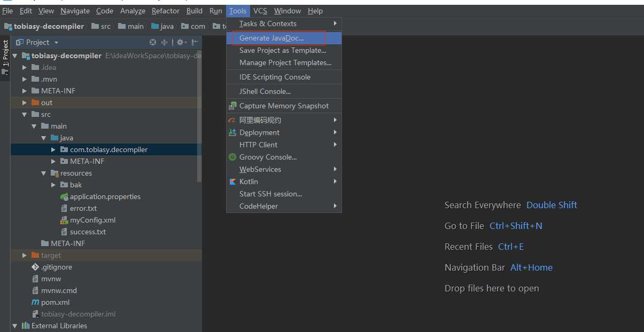Open the Project view type dropdown
The image size is (644, 332).
tap(56, 43)
